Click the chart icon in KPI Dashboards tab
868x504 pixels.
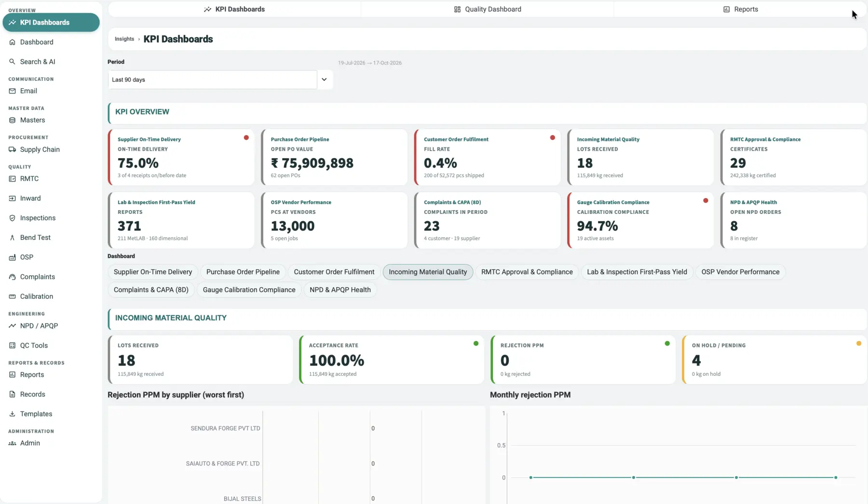pyautogui.click(x=207, y=9)
